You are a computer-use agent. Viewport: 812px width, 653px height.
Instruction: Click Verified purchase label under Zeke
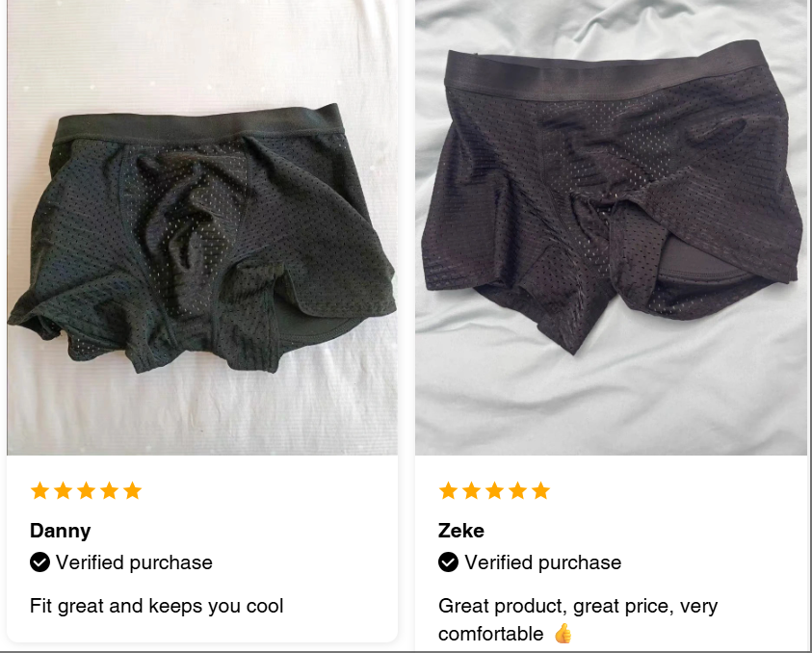(x=542, y=562)
